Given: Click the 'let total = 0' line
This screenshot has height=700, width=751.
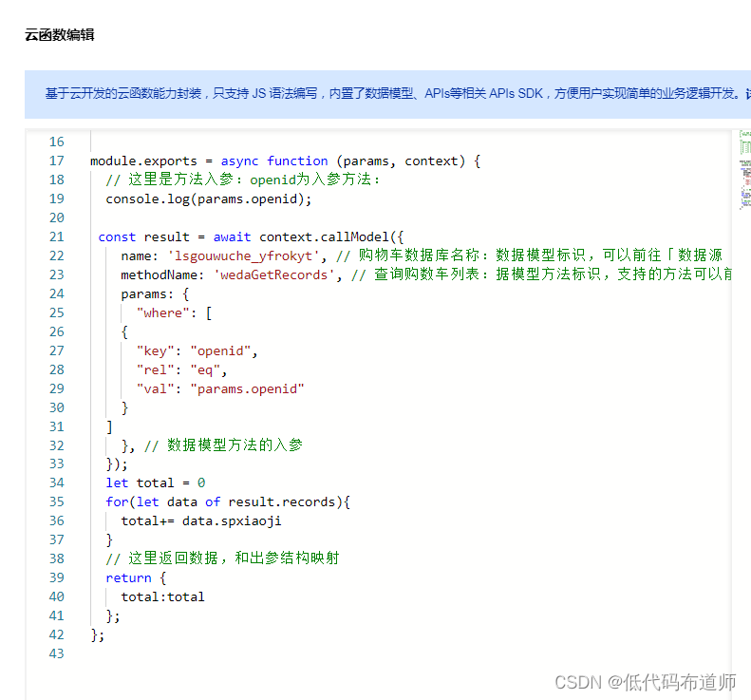Looking at the screenshot, I should click(x=155, y=482).
